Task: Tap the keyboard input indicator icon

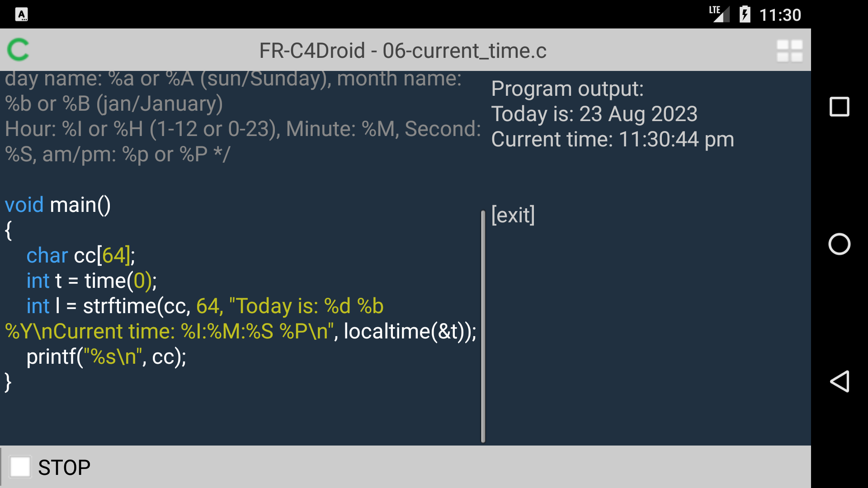Action: (21, 14)
